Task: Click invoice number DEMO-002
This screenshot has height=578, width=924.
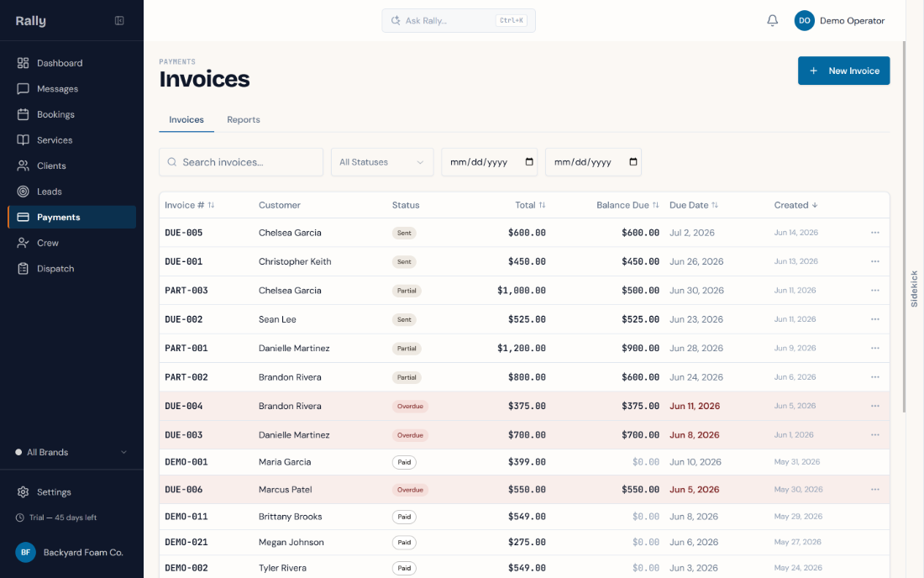Action: pos(186,568)
